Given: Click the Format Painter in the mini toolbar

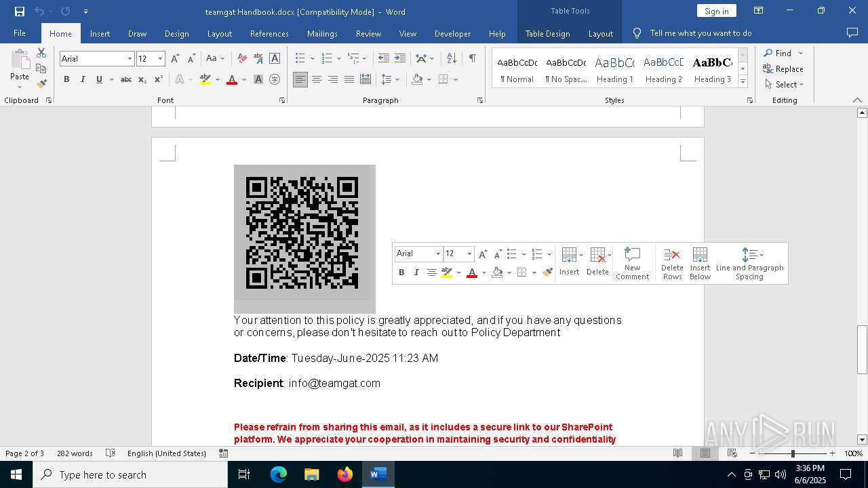Looking at the screenshot, I should pos(547,272).
